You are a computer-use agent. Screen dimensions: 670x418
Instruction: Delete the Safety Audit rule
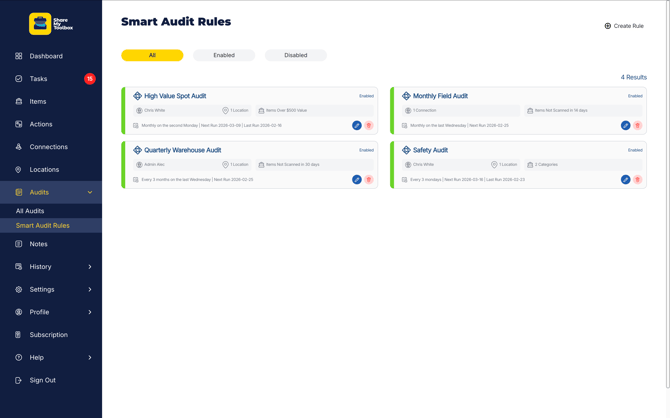638,180
